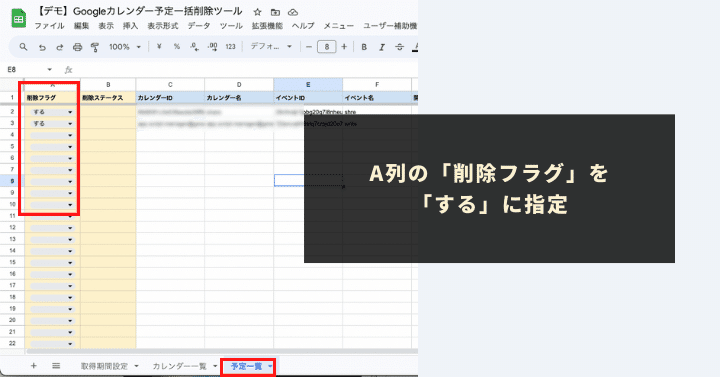720x377 pixels.
Task: Format as currency yen
Action: pyautogui.click(x=159, y=46)
